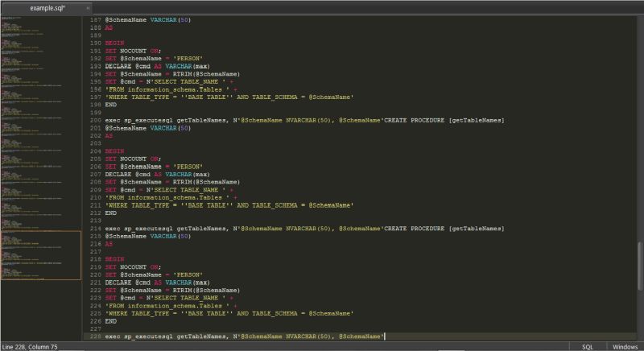
Task: Click the END keyword on line 198
Action: (x=111, y=105)
